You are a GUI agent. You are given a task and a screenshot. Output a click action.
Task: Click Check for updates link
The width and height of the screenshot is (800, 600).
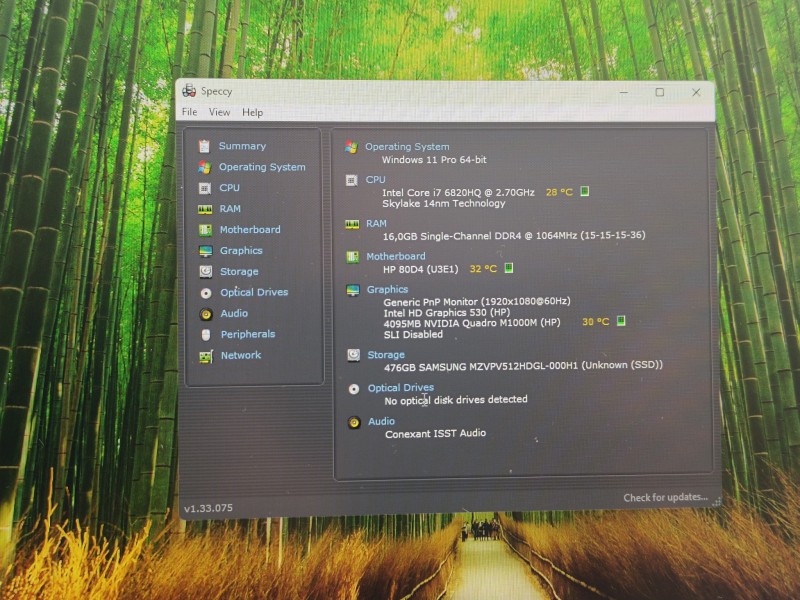(665, 497)
